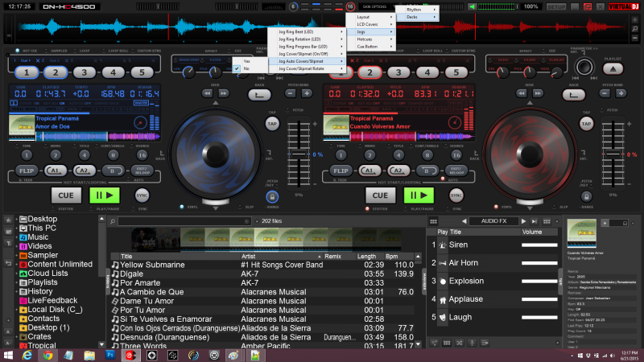The width and height of the screenshot is (644, 362).
Task: Expand the Desktop tree node
Action: (x=16, y=219)
